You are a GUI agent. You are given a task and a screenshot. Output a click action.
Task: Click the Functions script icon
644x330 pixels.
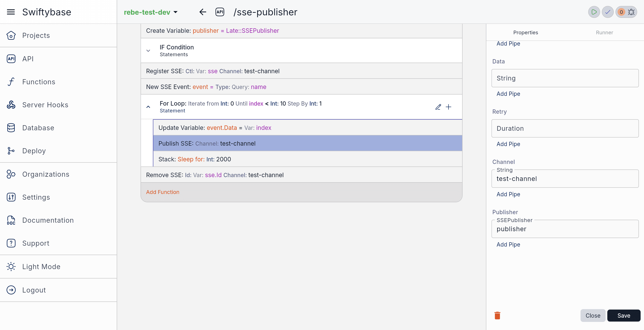pyautogui.click(x=11, y=82)
